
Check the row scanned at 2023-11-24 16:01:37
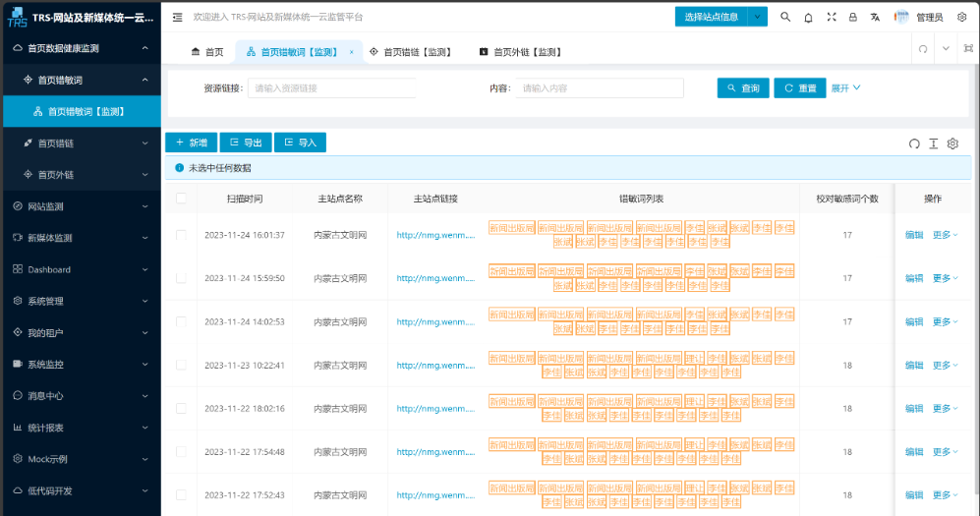point(181,235)
